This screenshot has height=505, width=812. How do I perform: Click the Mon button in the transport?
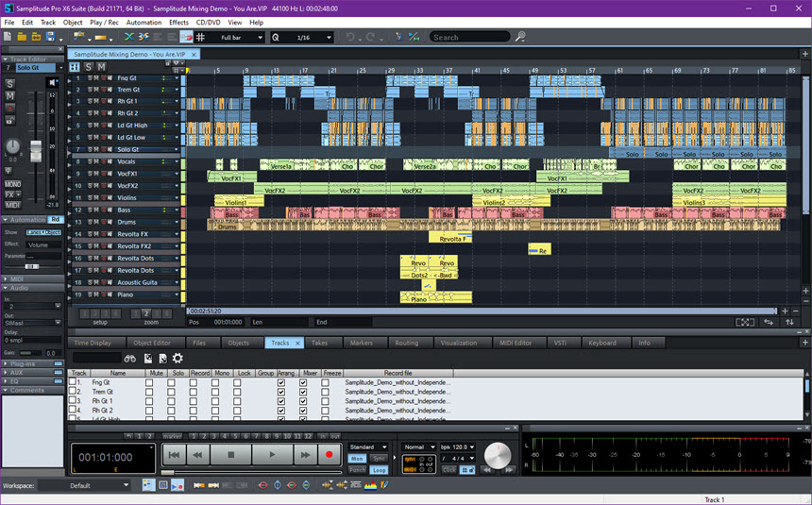(x=357, y=459)
